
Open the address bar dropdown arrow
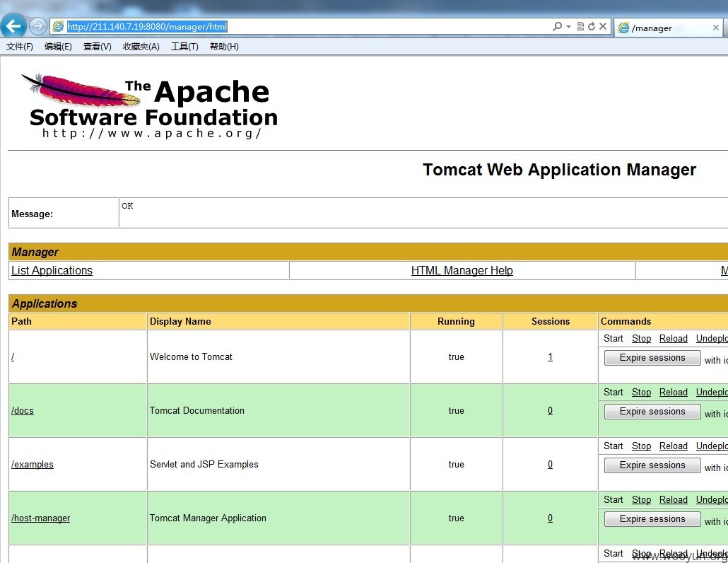click(568, 26)
